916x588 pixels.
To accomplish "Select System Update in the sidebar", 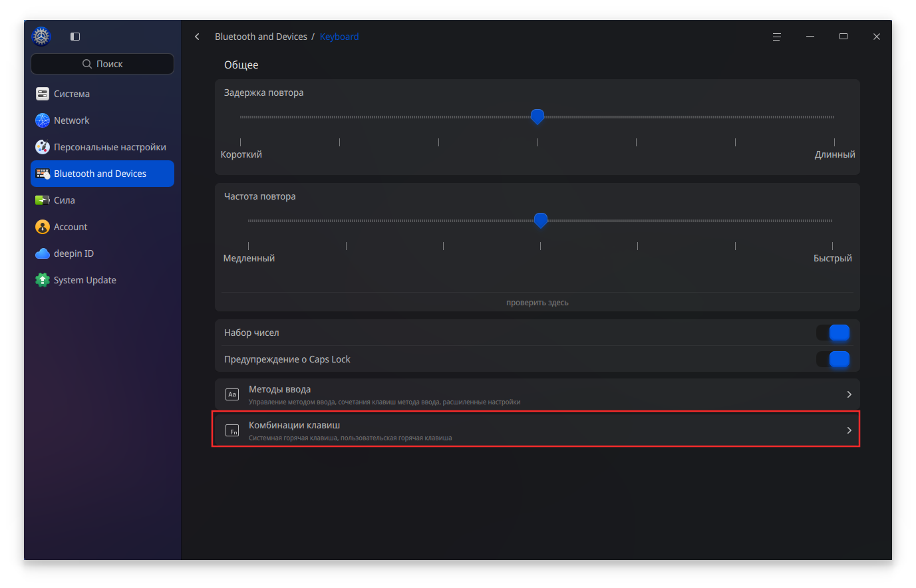I will click(102, 280).
